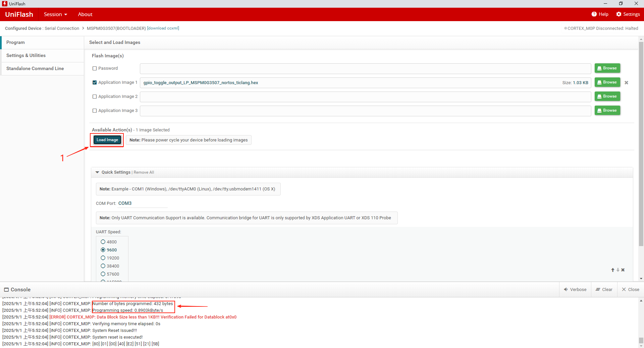
Task: Select 9600 UART speed
Action: [103, 250]
